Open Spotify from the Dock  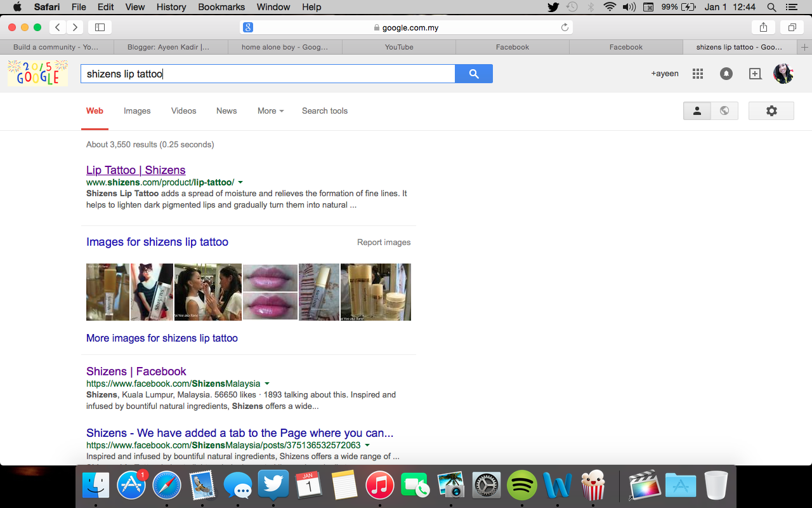[522, 486]
